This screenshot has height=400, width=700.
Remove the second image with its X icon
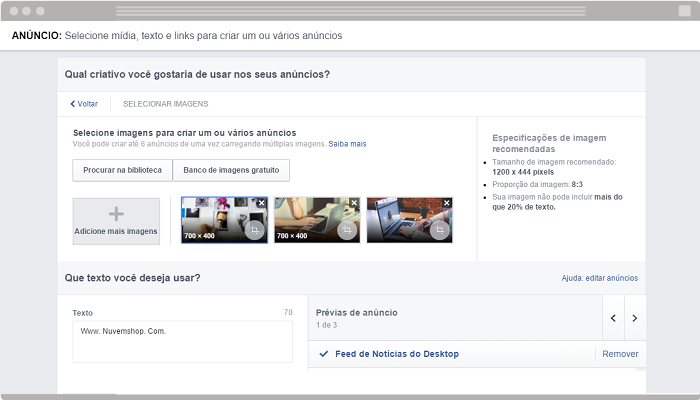tap(354, 203)
